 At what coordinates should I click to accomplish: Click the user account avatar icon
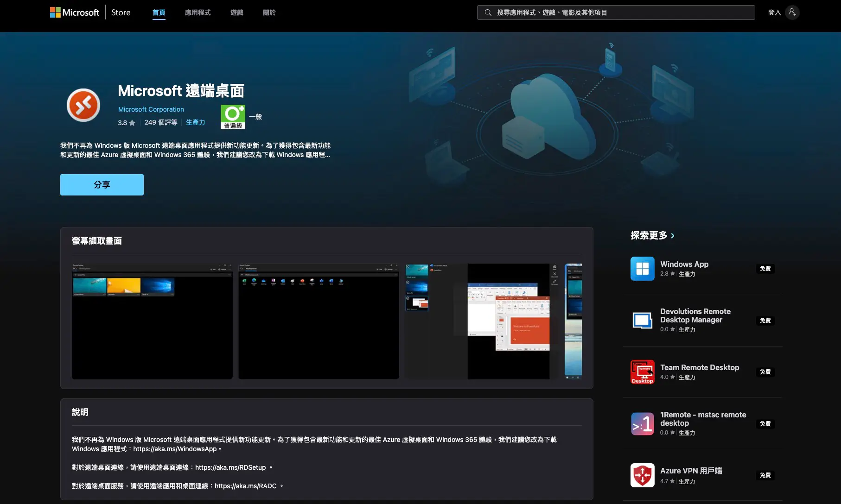pos(792,13)
